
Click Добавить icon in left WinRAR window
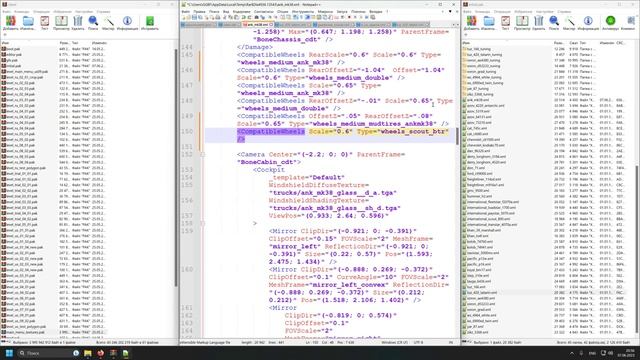point(11,23)
